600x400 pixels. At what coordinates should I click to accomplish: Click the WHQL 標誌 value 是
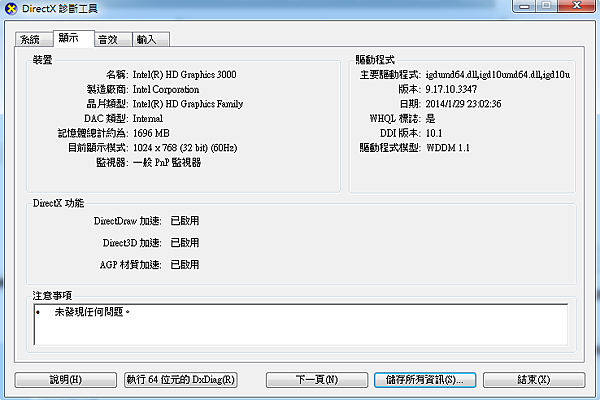point(430,119)
